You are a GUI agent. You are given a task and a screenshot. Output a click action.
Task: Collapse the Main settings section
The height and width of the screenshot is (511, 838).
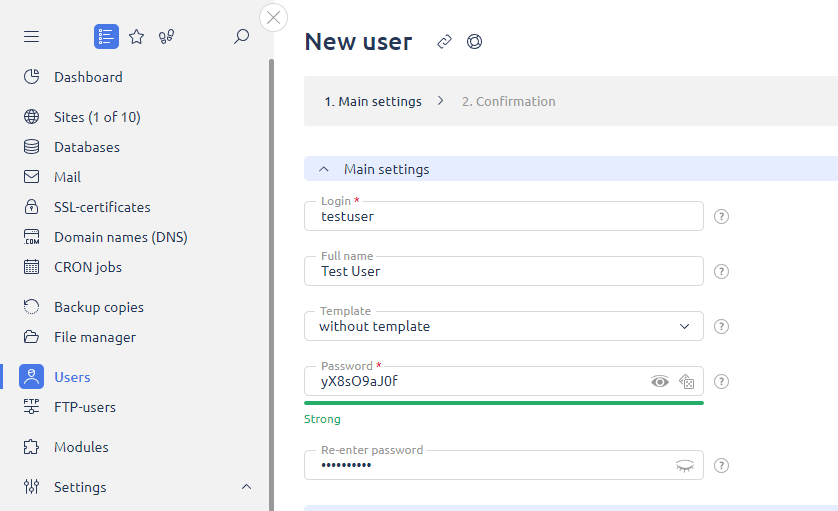324,169
